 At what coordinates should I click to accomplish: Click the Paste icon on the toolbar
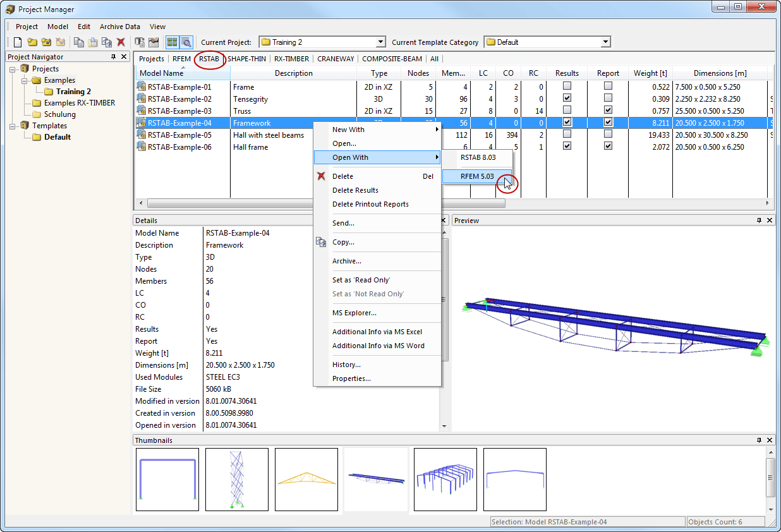click(x=93, y=42)
